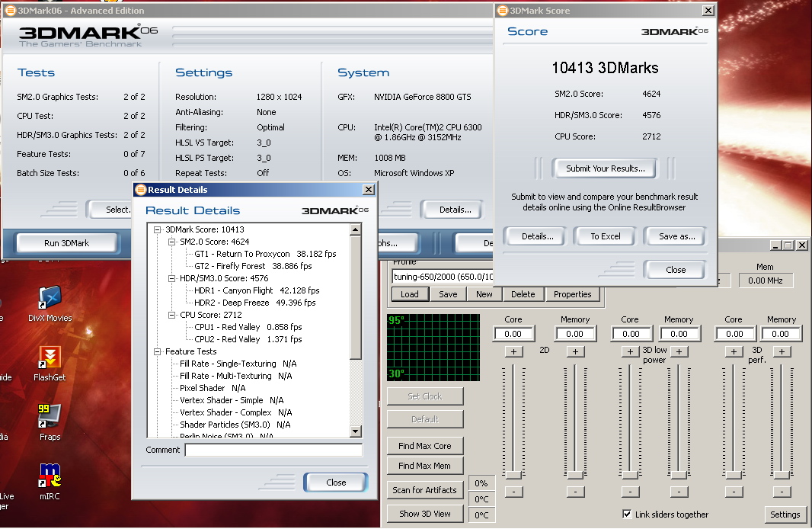The image size is (812, 529).
Task: Increase 2D Memory clock with plus button
Action: (575, 352)
